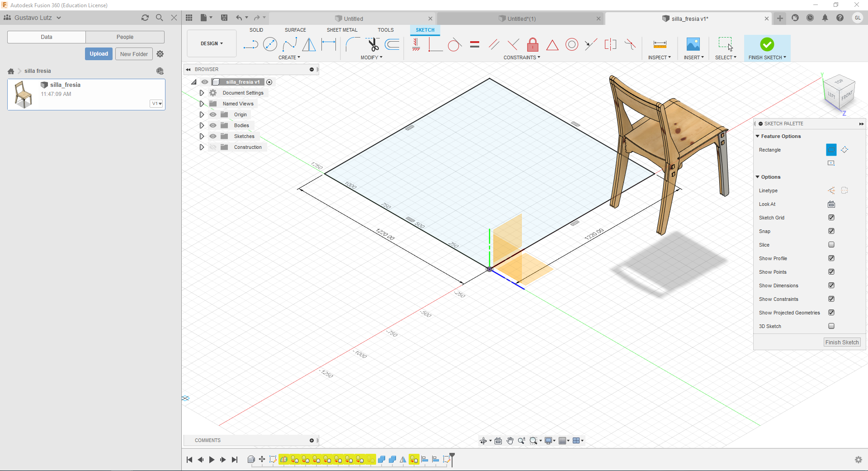Click the Insert image icon

tap(693, 44)
